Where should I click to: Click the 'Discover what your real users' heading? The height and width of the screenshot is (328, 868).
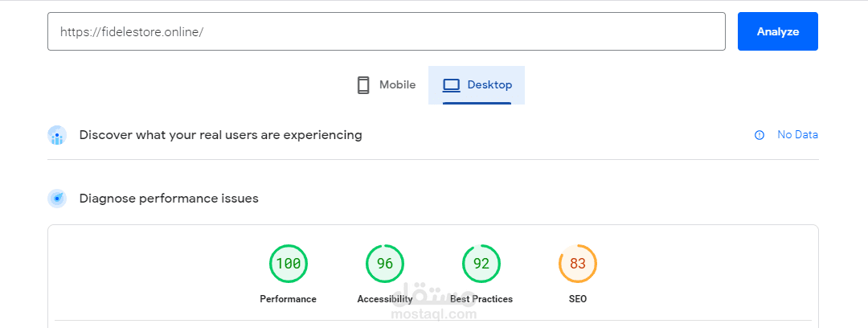(220, 135)
